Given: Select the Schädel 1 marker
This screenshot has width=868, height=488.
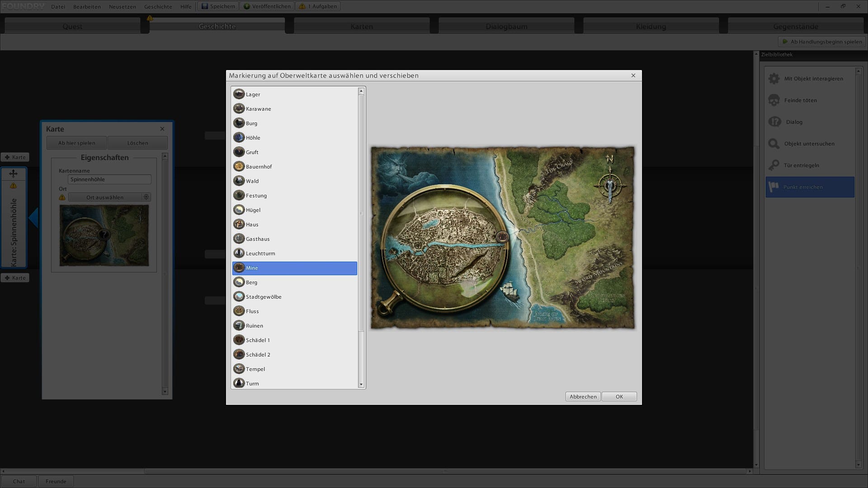Looking at the screenshot, I should coord(258,340).
